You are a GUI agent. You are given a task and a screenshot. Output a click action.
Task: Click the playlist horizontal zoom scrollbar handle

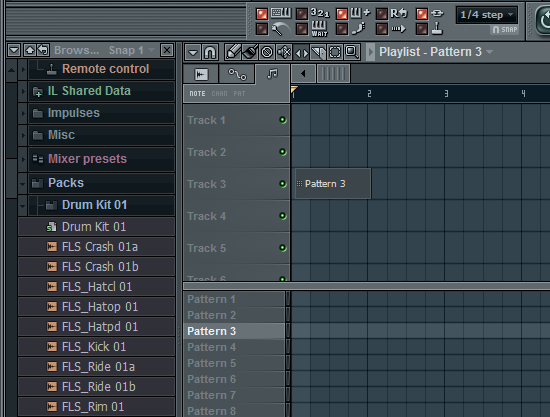(333, 74)
